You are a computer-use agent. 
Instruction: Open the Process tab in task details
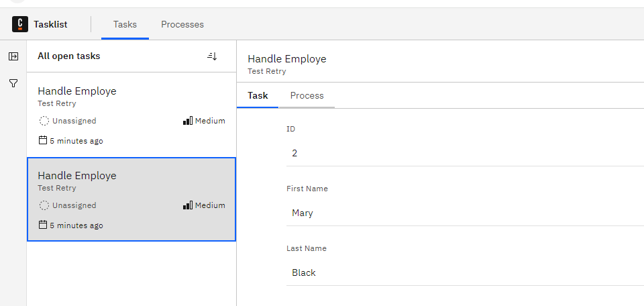[307, 96]
